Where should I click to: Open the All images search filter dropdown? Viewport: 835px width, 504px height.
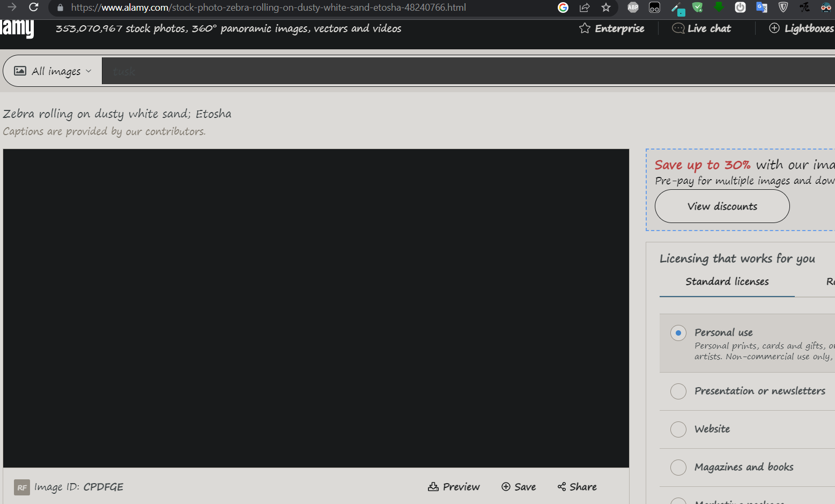51,70
